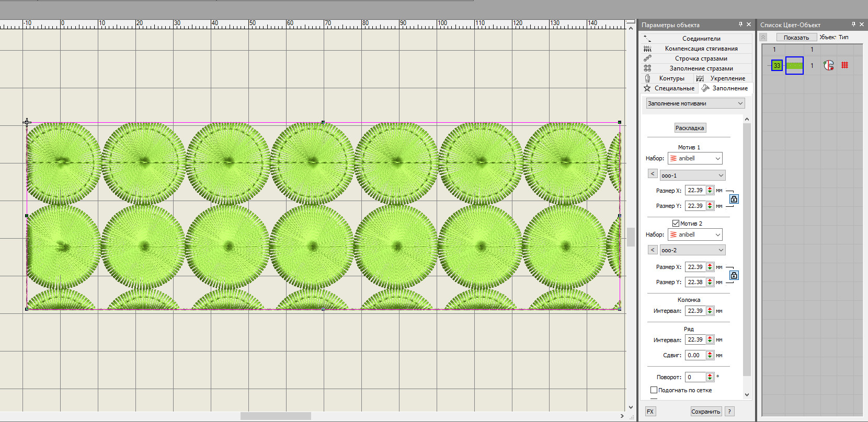Click the Мотив 2 Размер Y field
Image resolution: width=868 pixels, height=422 pixels.
tap(695, 282)
